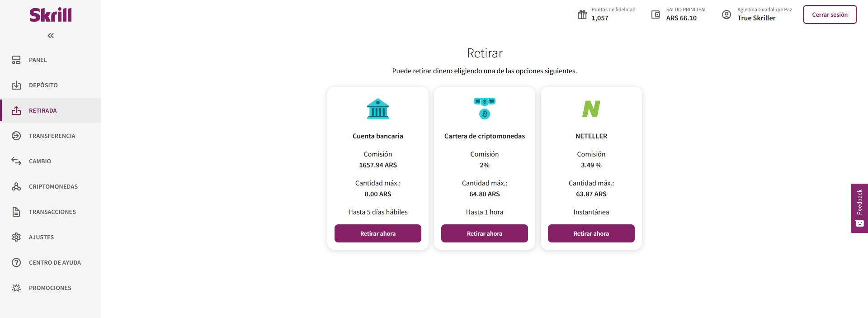
Task: Click the Cerrar sesión button
Action: [x=830, y=14]
